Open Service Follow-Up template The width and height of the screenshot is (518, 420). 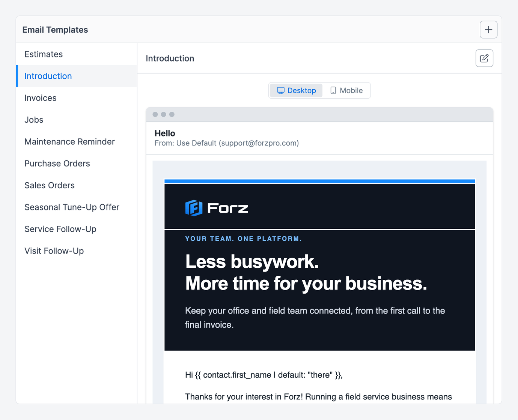[77, 229]
